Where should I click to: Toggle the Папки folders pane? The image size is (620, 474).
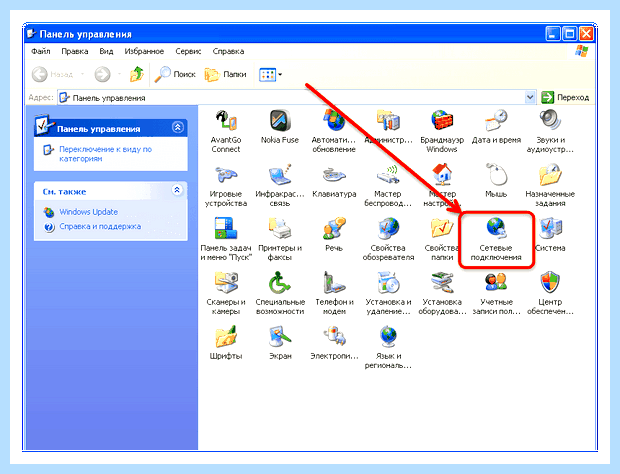(x=225, y=74)
